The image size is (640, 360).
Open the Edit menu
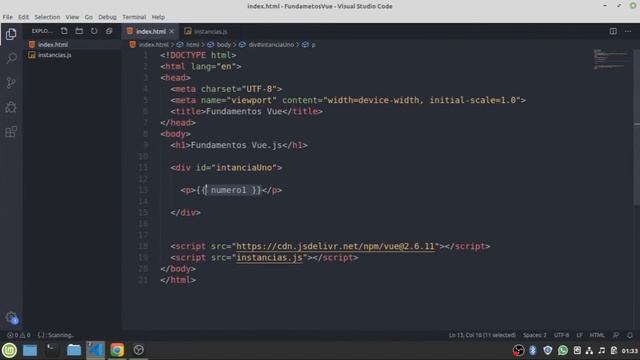(x=23, y=17)
